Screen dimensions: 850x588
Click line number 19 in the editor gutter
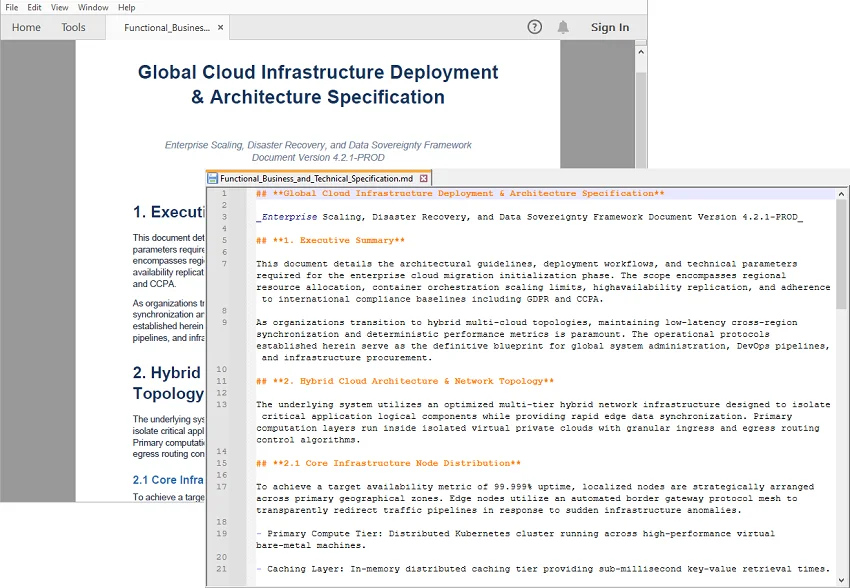tap(221, 534)
